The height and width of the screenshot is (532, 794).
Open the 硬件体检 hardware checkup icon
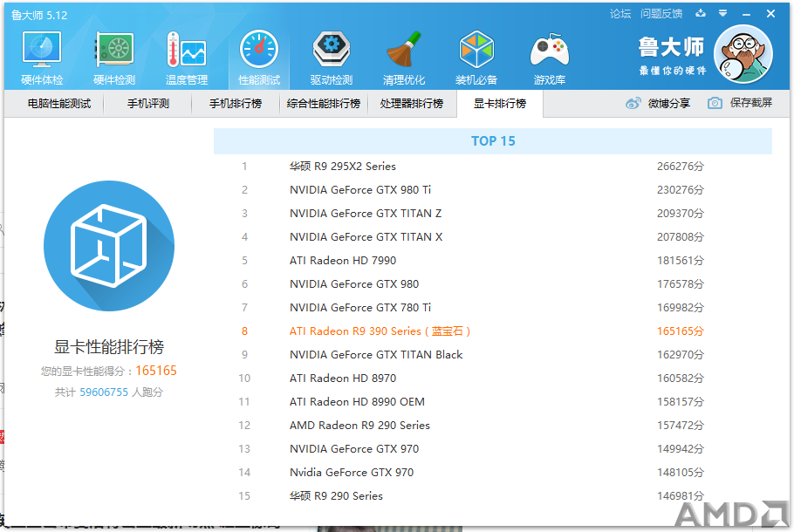[42, 58]
